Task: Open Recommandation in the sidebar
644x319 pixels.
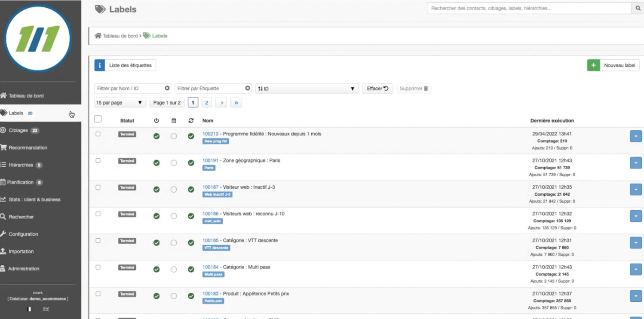Action: tap(40, 147)
